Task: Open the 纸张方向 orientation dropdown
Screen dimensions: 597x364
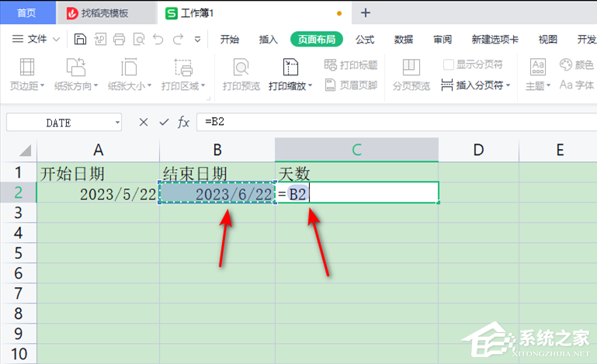Action: coord(76,75)
